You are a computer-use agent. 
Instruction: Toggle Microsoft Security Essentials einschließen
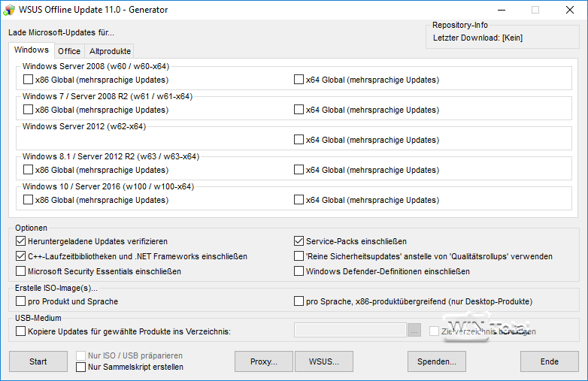(x=20, y=271)
